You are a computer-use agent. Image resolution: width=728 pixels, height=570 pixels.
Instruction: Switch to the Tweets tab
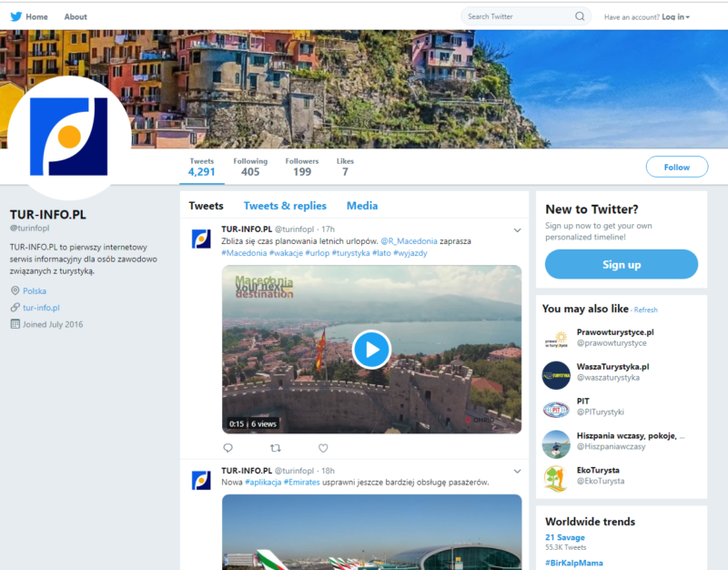pos(207,206)
